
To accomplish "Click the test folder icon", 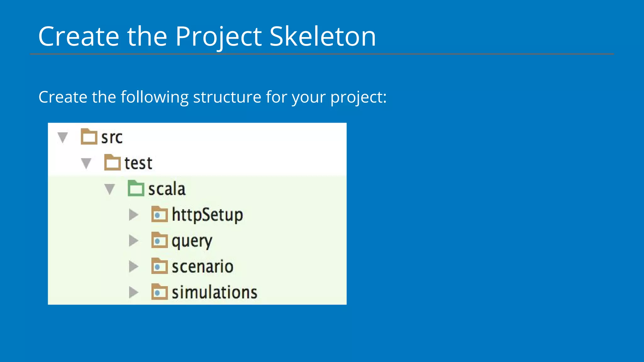I will coord(112,162).
